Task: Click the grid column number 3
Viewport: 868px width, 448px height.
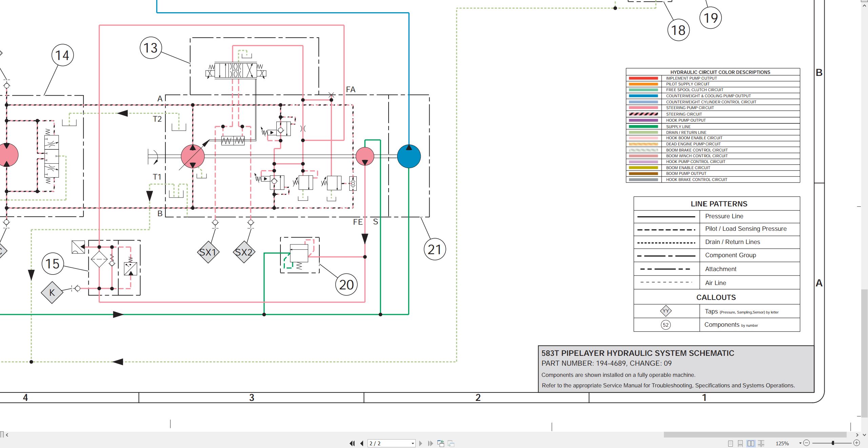Action: tap(252, 398)
